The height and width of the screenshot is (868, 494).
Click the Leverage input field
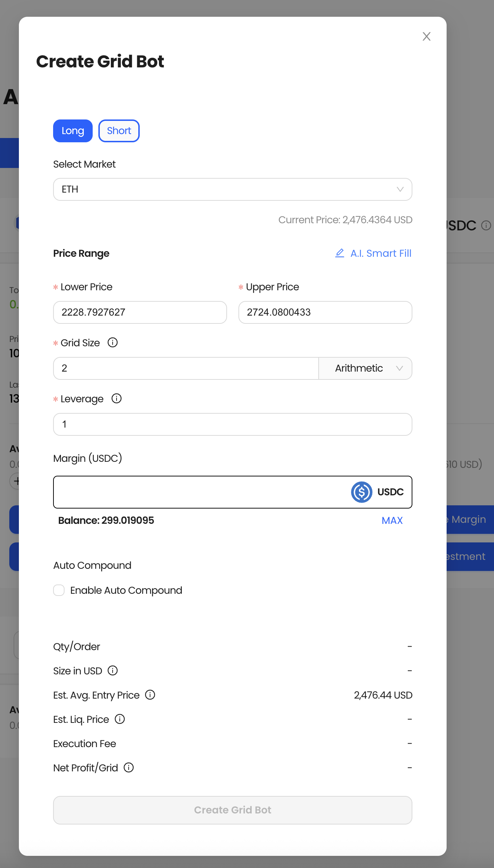tap(233, 424)
